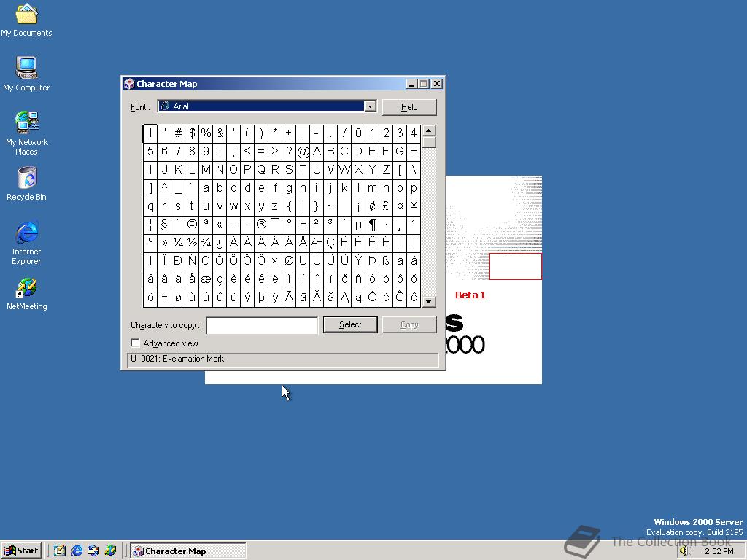Open the volume control tray icon
The image size is (747, 560).
click(x=684, y=551)
